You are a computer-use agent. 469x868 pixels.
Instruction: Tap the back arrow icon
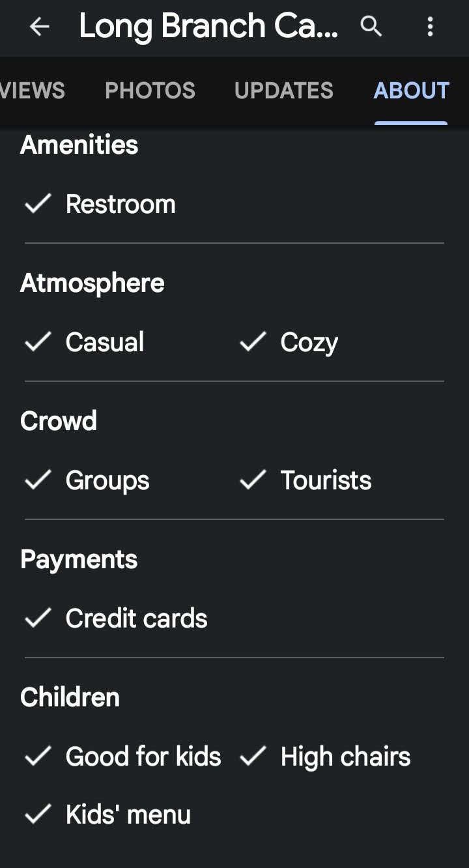[x=40, y=27]
